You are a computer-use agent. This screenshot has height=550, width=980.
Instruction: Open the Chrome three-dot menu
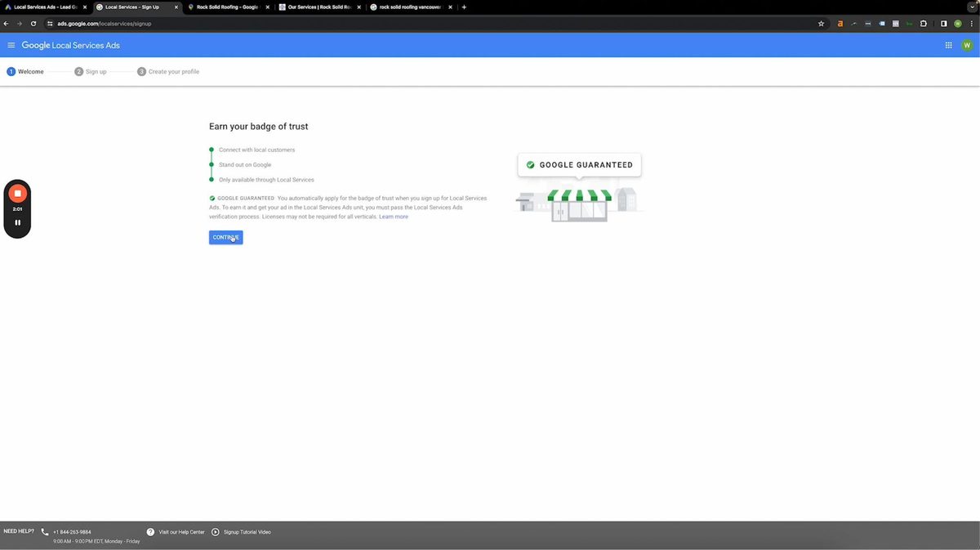pos(971,24)
